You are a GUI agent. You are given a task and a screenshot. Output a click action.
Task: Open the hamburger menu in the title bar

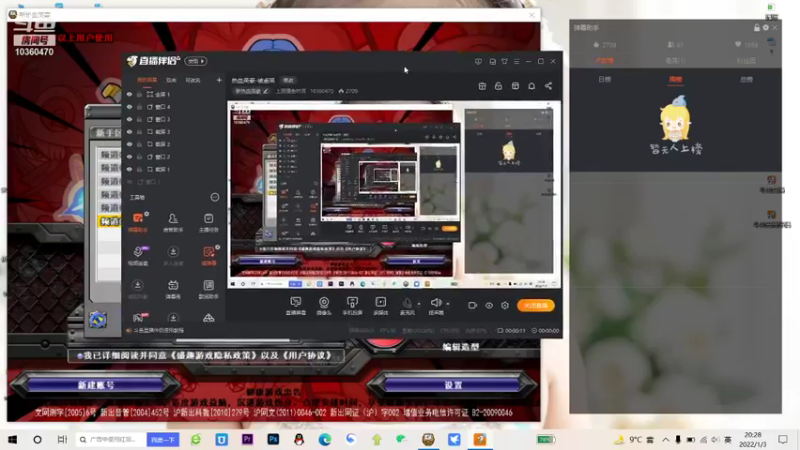click(x=517, y=61)
